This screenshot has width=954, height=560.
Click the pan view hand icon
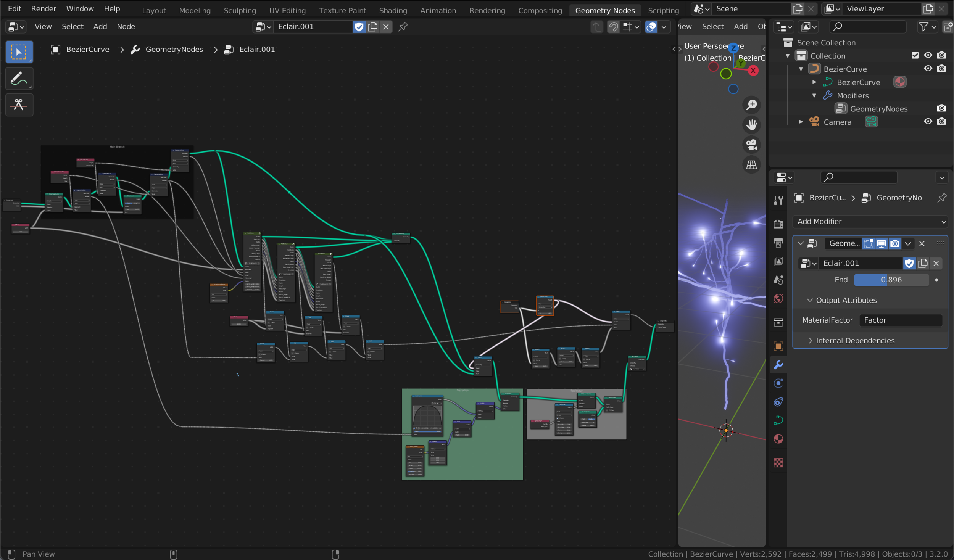point(751,125)
